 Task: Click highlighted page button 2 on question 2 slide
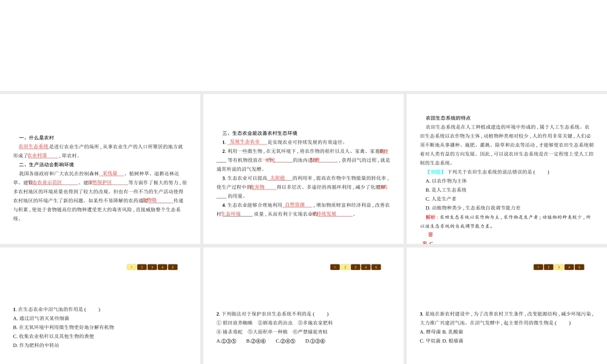(x=345, y=267)
